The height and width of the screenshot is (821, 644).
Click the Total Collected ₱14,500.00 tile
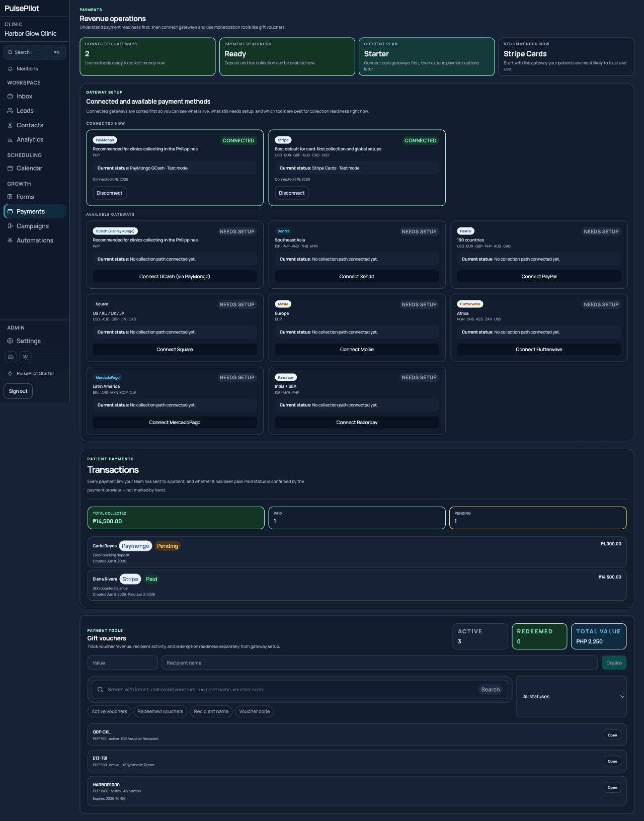[176, 518]
